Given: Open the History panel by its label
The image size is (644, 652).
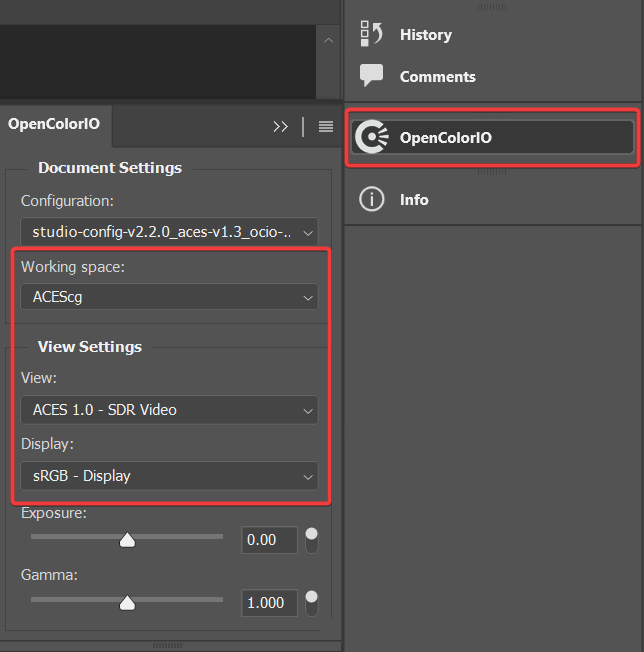Looking at the screenshot, I should 426,34.
